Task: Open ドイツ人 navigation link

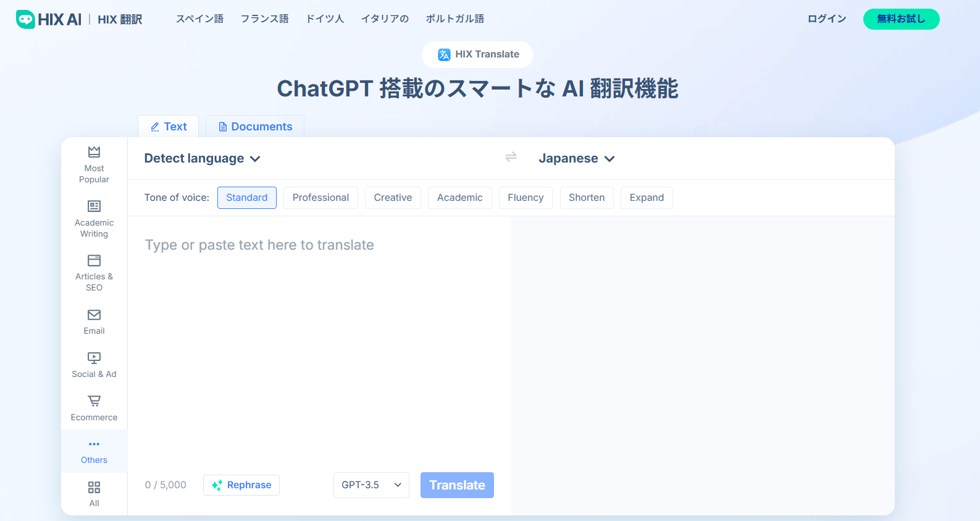Action: tap(325, 19)
